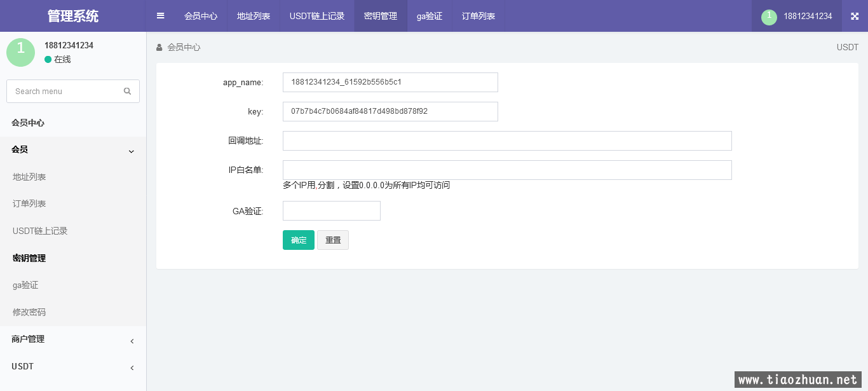Click the fullscreen expand icon
This screenshot has width=868, height=391.
tap(855, 16)
